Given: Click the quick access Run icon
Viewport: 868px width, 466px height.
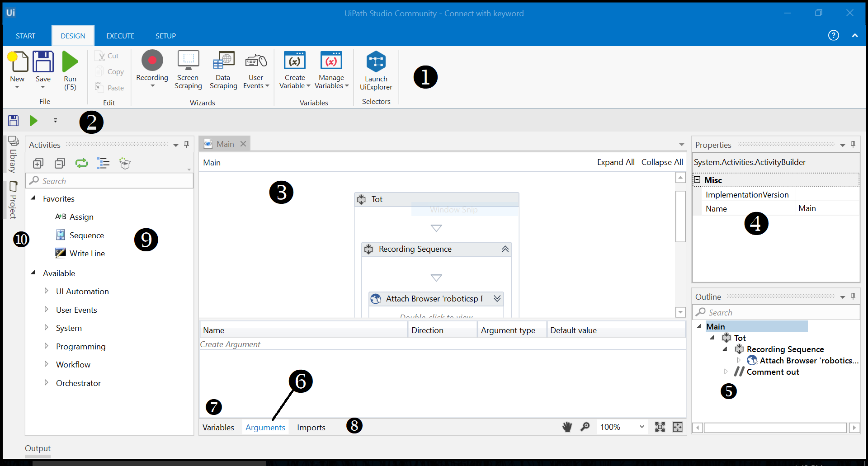Looking at the screenshot, I should point(33,121).
